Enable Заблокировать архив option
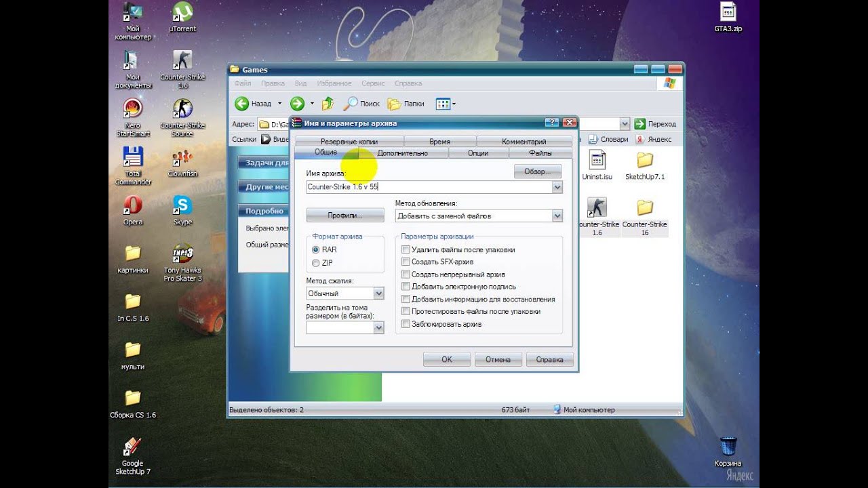Viewport: 868px width, 488px height. (406, 324)
